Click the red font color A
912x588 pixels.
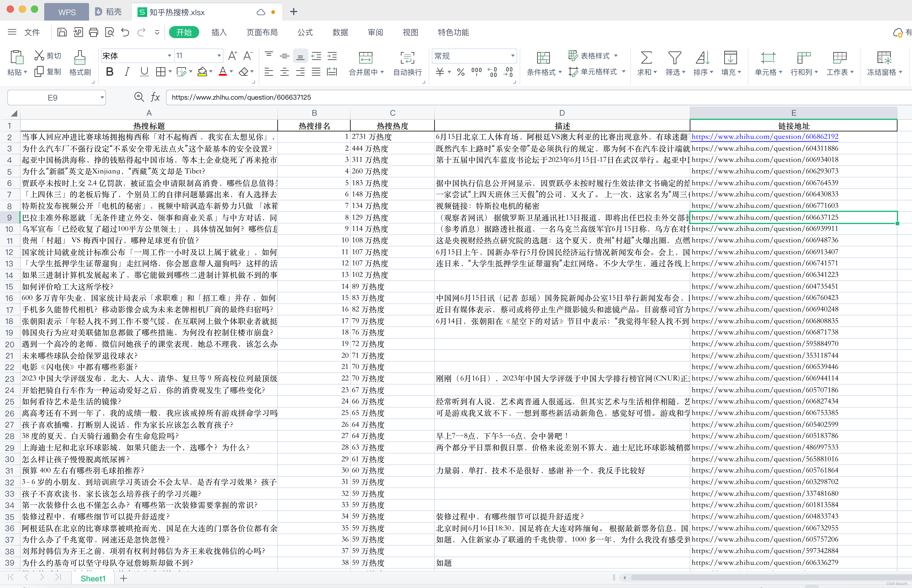[223, 72]
